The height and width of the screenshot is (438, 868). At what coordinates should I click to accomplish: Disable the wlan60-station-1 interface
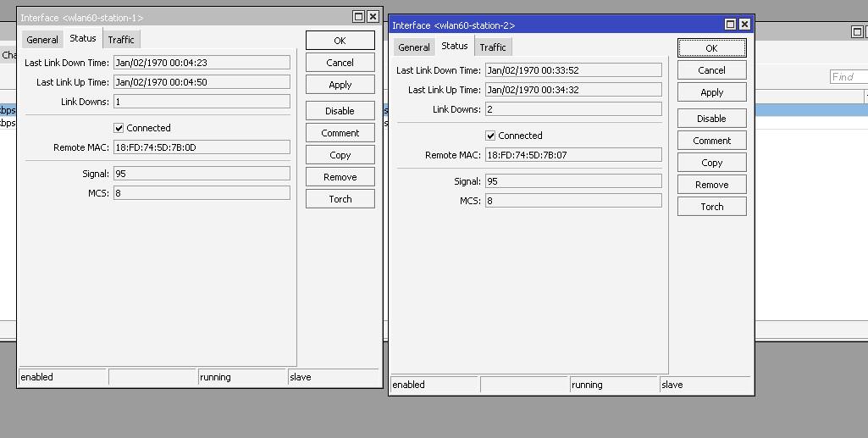(x=340, y=111)
